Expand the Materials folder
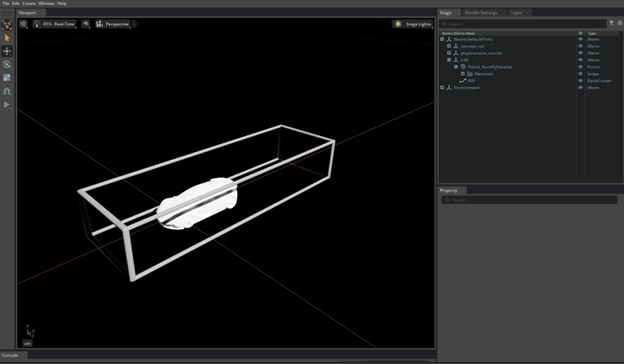624x364 pixels. click(463, 74)
